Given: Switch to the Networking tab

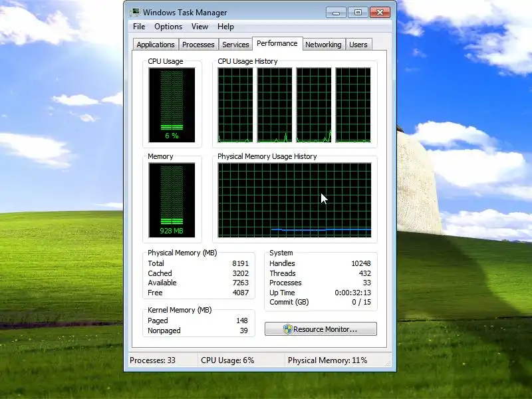Looking at the screenshot, I should [x=323, y=45].
